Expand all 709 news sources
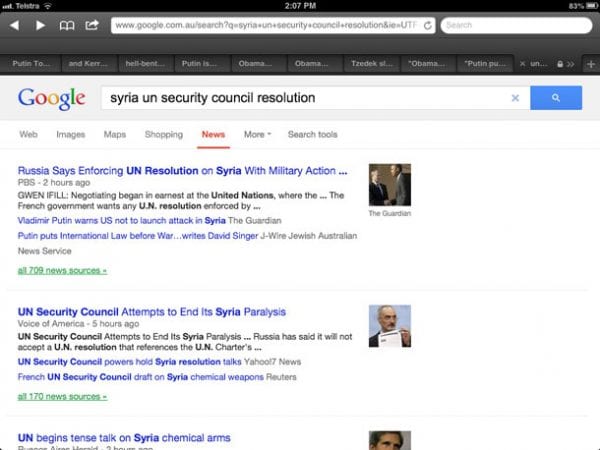The height and width of the screenshot is (450, 600). [x=62, y=270]
